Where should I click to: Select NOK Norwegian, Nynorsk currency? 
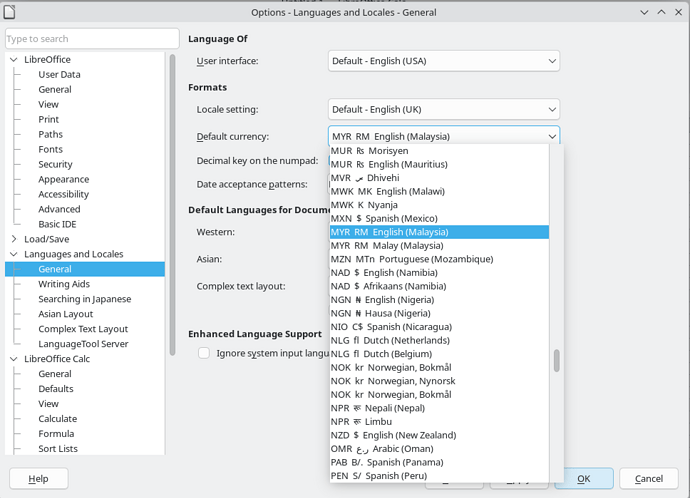point(439,381)
